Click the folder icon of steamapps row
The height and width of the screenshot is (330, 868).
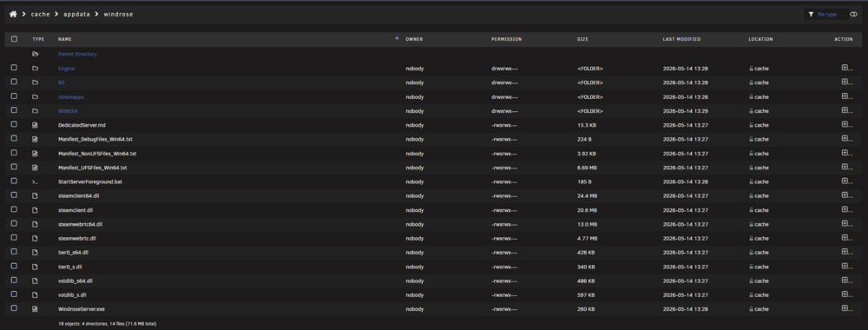coord(36,97)
